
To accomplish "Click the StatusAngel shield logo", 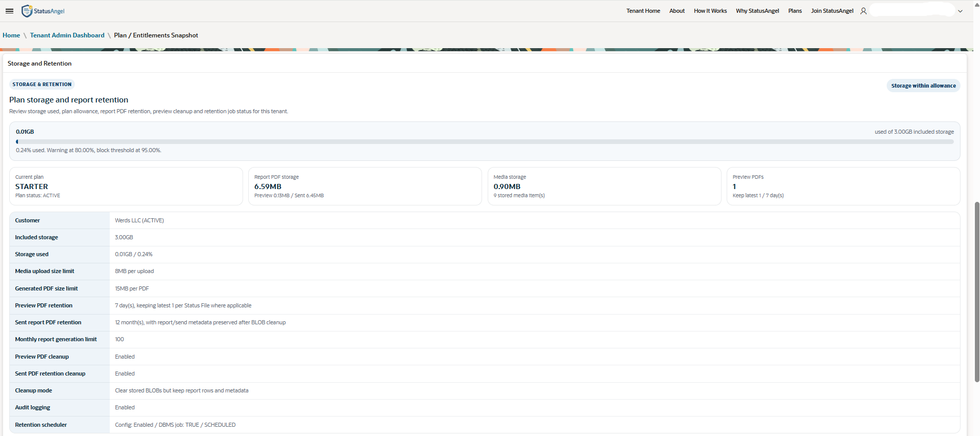I will coord(27,11).
